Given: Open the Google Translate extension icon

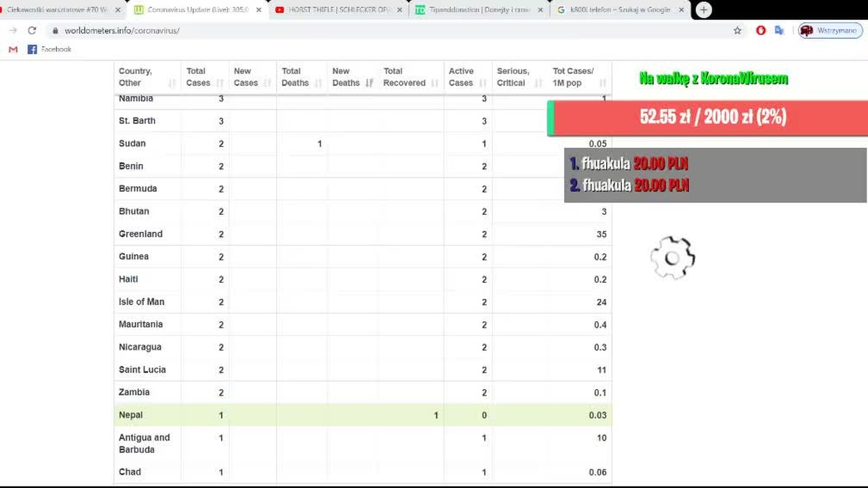Looking at the screenshot, I should (779, 30).
